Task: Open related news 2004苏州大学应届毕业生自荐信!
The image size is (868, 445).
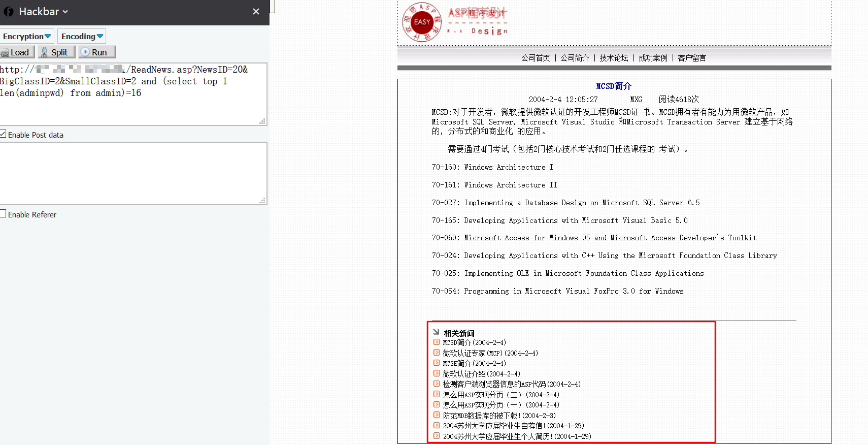Action: [x=513, y=426]
